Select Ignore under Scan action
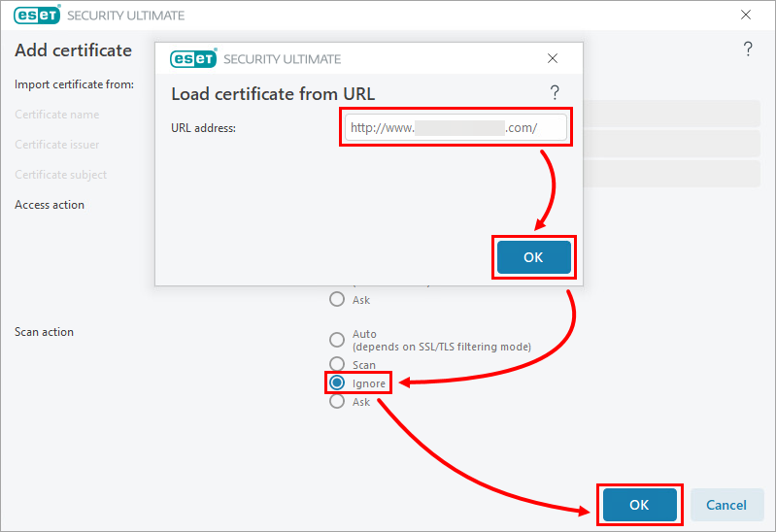Viewport: 776px width, 532px height. (337, 382)
